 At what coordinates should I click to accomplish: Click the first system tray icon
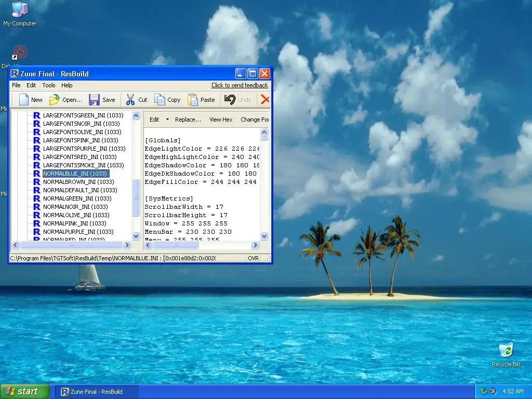484,391
